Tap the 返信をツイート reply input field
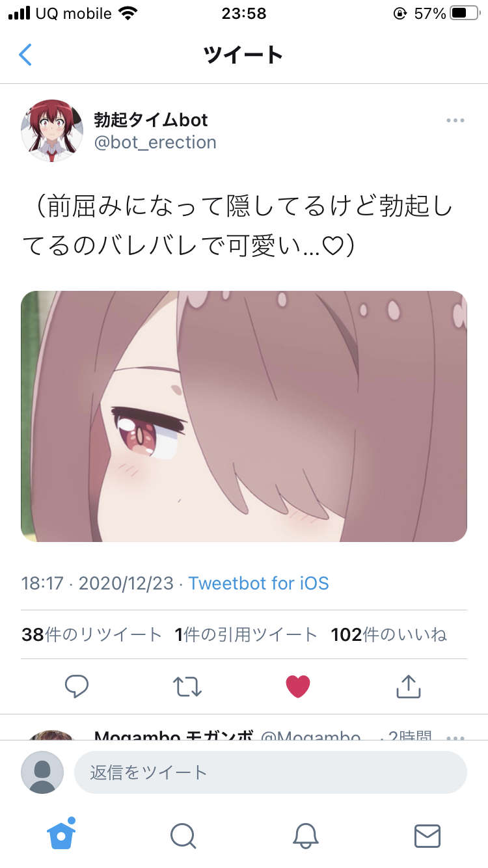 click(x=271, y=772)
